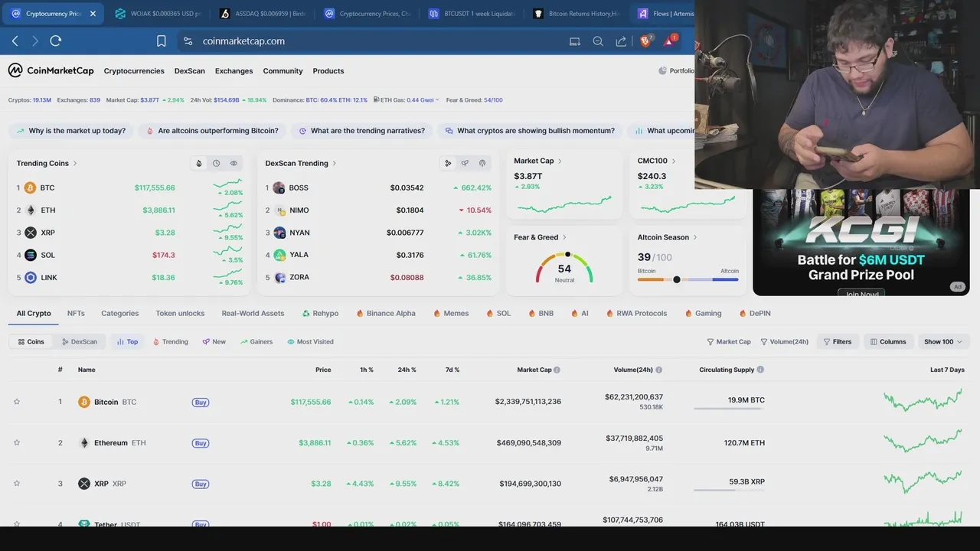
Task: Reload the page with refresh icon
Action: 55,41
